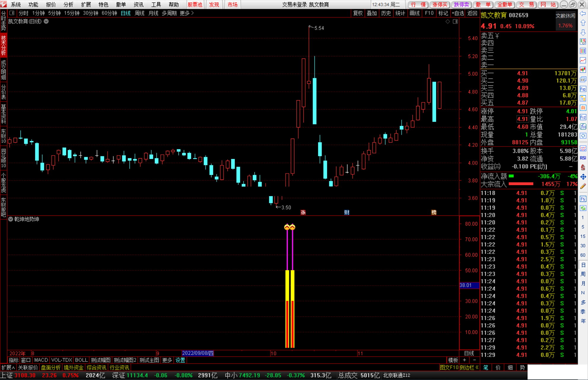Toggle 叠加 overlay option
The width and height of the screenshot is (588, 380).
click(x=372, y=13)
